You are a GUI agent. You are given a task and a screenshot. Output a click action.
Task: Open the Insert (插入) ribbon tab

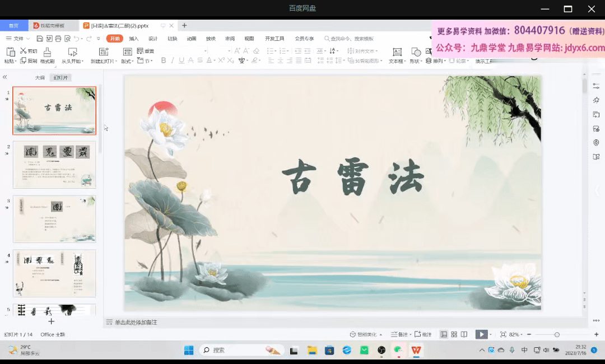pos(134,39)
